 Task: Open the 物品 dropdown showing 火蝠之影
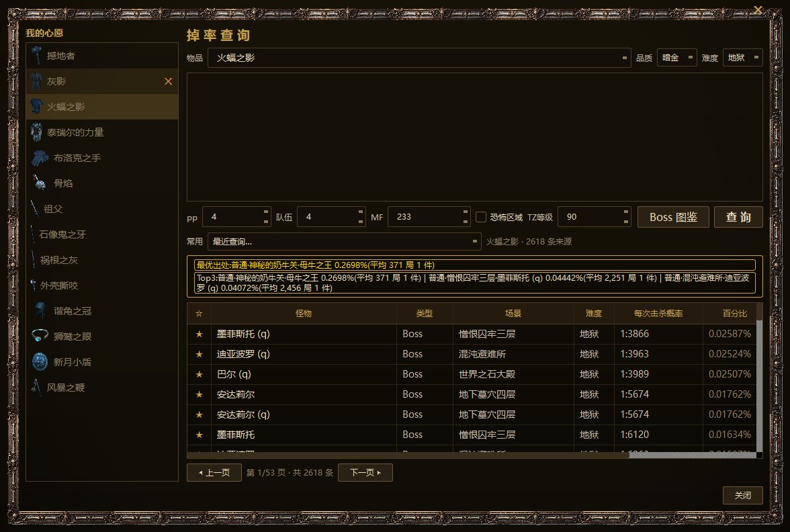(419, 58)
